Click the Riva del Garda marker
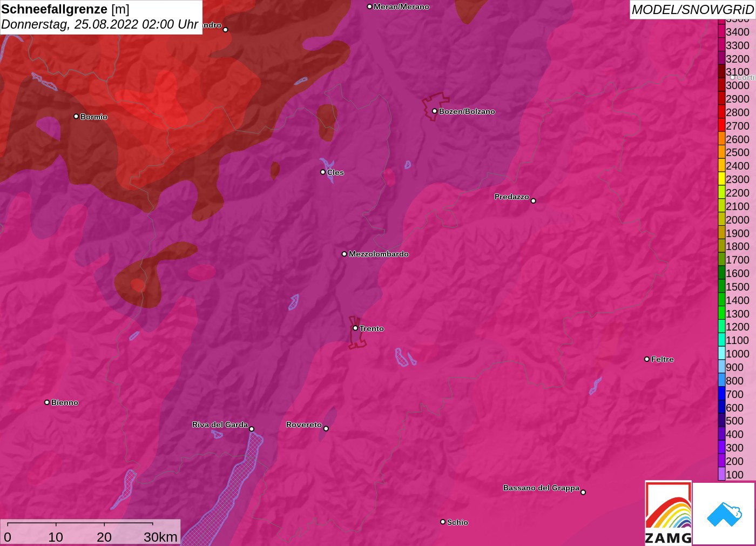 click(252, 429)
